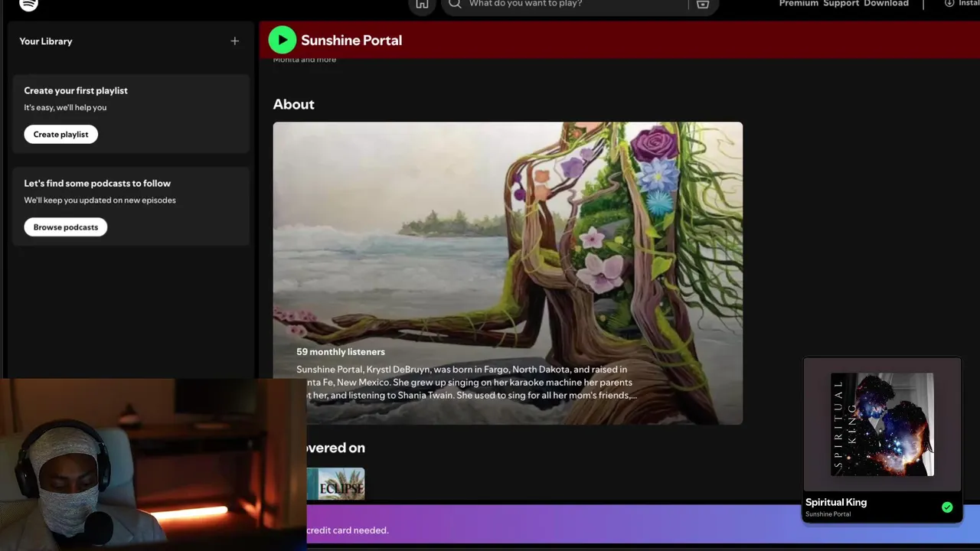Click the search magnifier icon
The image size is (980, 551).
(455, 4)
